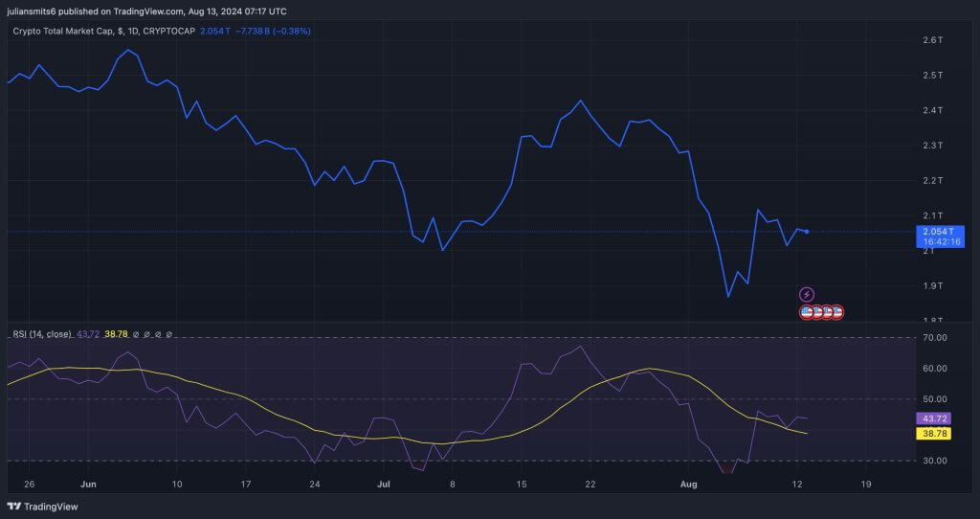Screen dimensions: 980x519
Task: Click the blue last-price dot on chart line
Action: click(x=806, y=232)
